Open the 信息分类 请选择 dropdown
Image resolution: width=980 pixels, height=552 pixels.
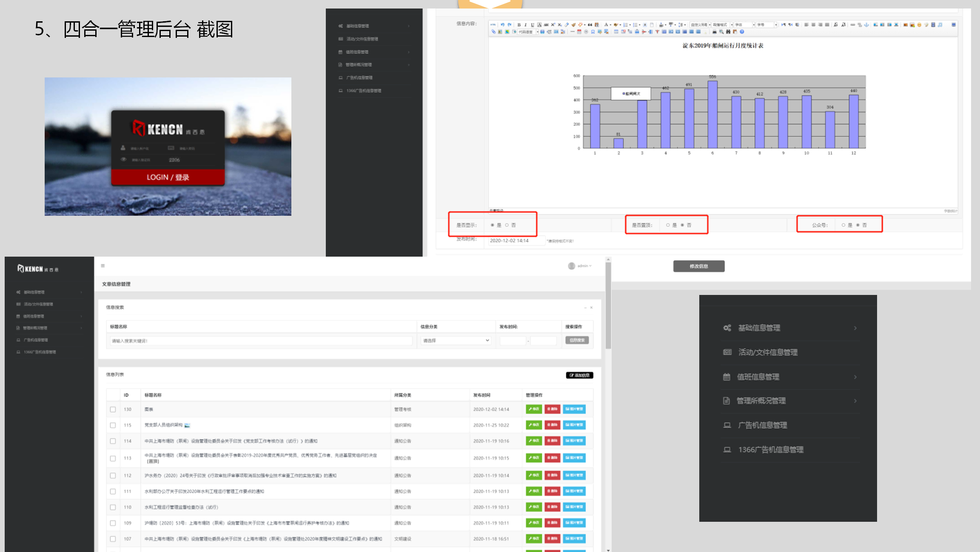click(456, 340)
